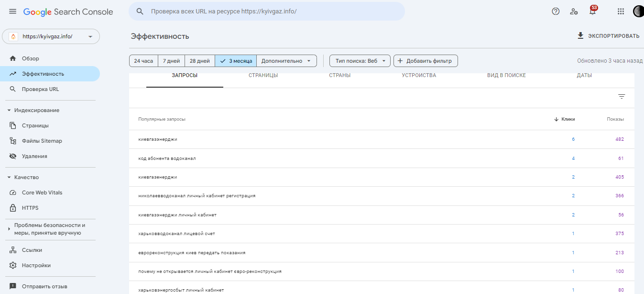The width and height of the screenshot is (644, 294).
Task: Click the Core Web Vitals gauge icon
Action: coord(13,192)
